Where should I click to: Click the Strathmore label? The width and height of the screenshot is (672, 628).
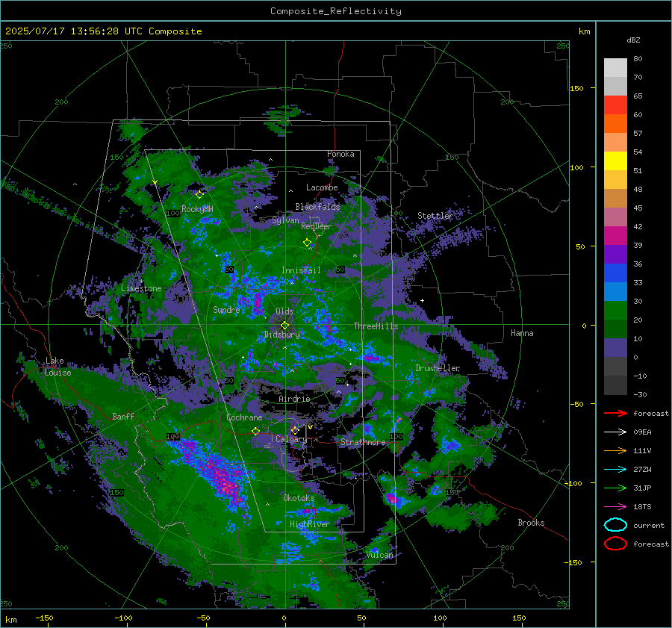pyautogui.click(x=363, y=442)
